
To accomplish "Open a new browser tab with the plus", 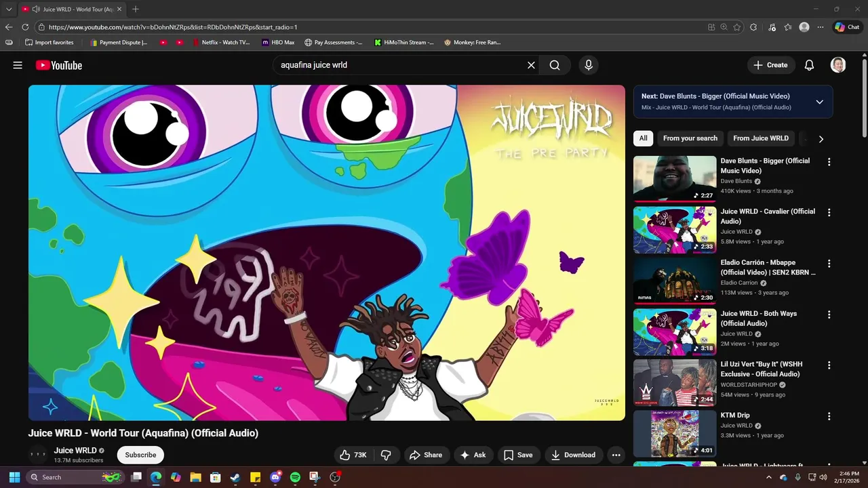I will [x=136, y=9].
